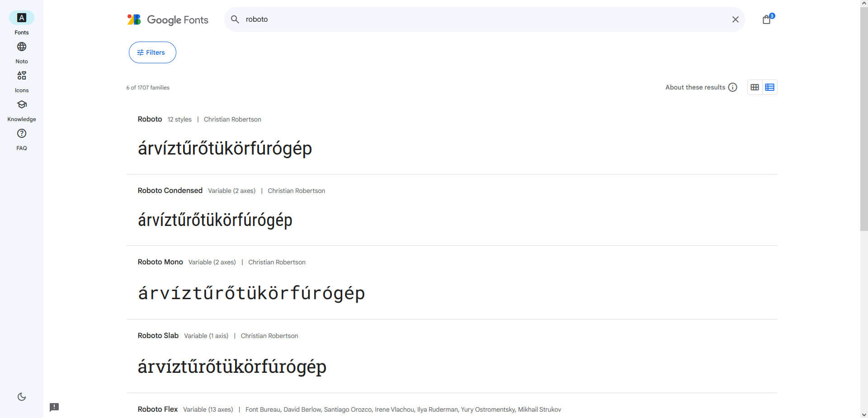The image size is (868, 418).
Task: Click into the font search field
Action: [452, 19]
